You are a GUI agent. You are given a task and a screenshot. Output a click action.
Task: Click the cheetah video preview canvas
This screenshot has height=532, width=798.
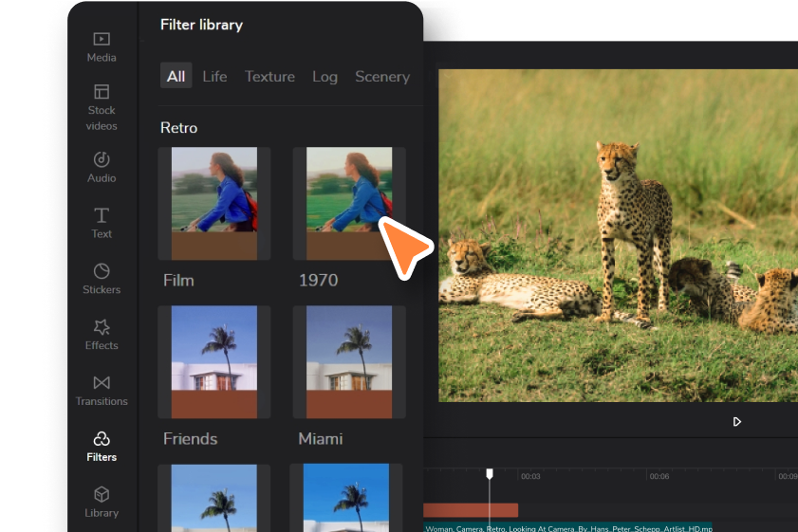click(x=619, y=235)
